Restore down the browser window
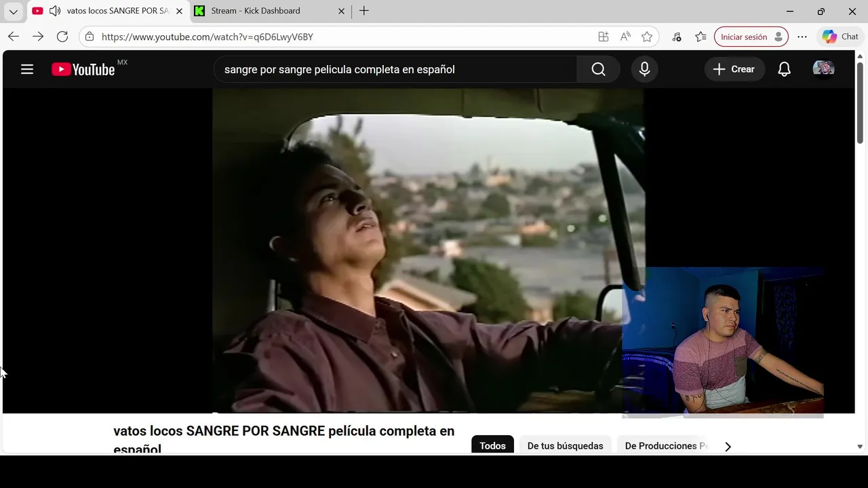This screenshot has width=868, height=488. click(821, 11)
